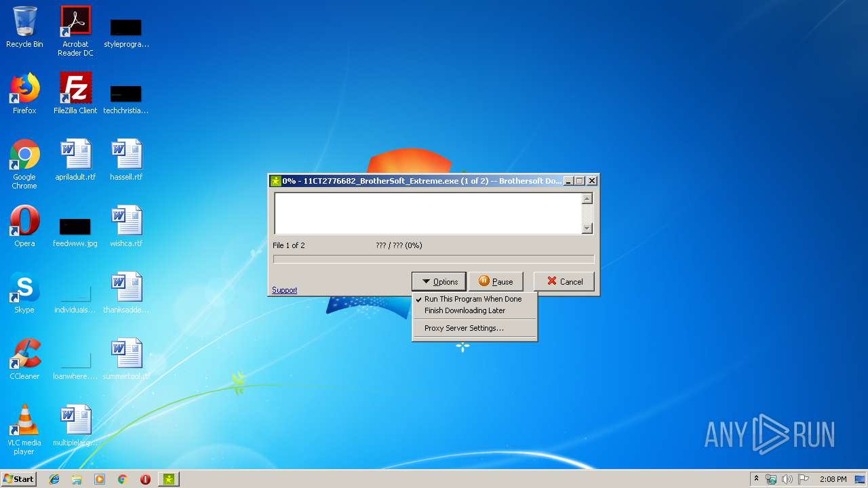Click the downloader title bar icon
The height and width of the screenshot is (488, 868).
click(275, 181)
